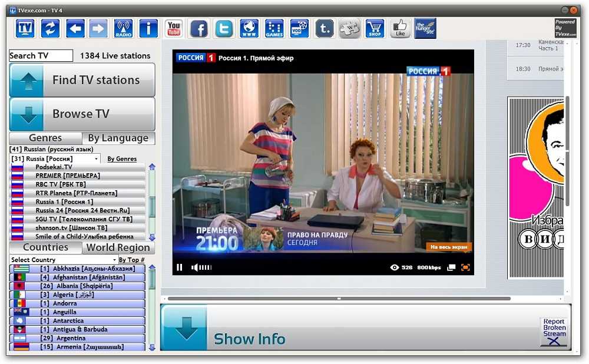Select Albania in country list
The width and height of the screenshot is (589, 364).
click(77, 286)
